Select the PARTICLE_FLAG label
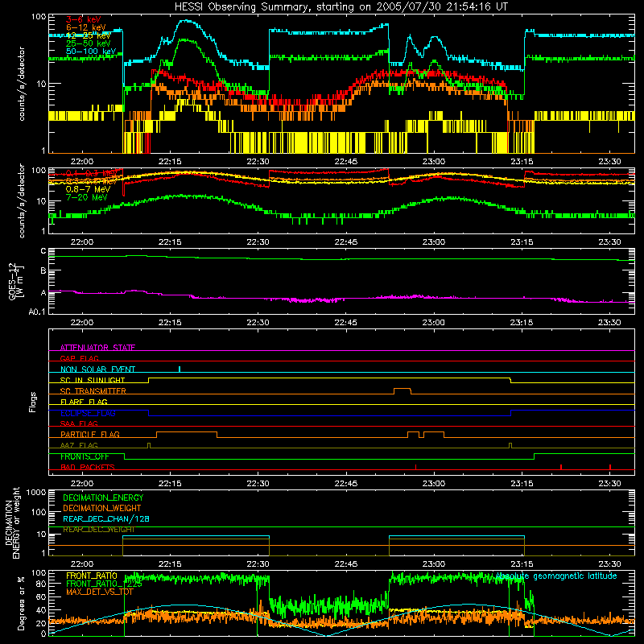 [90, 435]
